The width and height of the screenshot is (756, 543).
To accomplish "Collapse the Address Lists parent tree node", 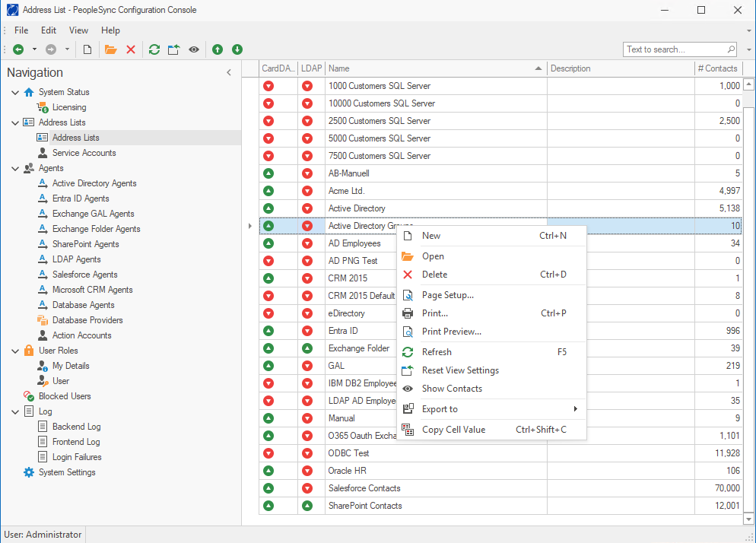I will (x=15, y=122).
